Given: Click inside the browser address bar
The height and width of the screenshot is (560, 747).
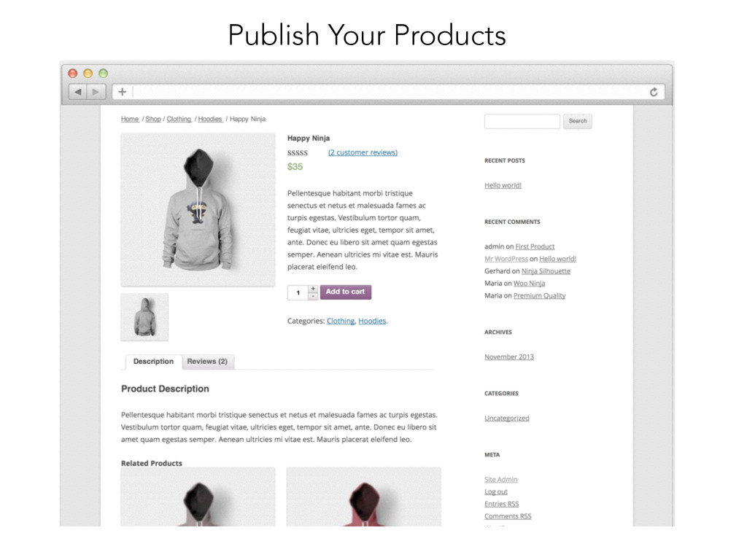Looking at the screenshot, I should click(x=388, y=92).
